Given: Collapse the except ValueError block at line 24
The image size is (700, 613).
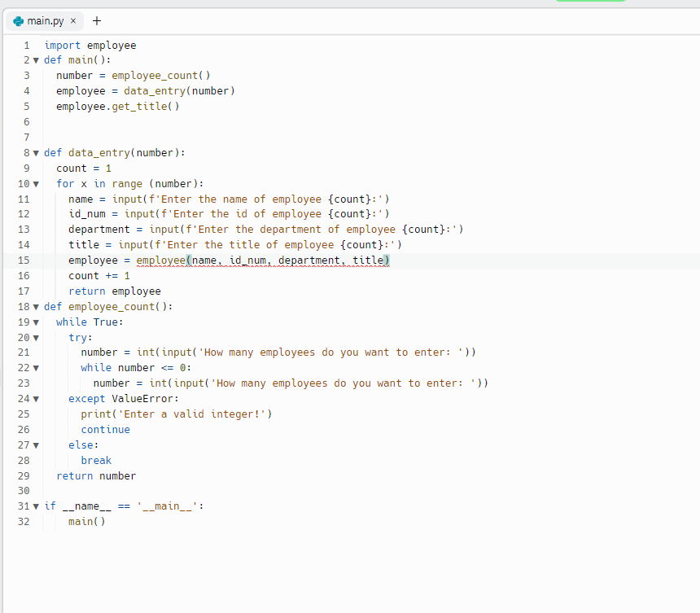Looking at the screenshot, I should [36, 398].
